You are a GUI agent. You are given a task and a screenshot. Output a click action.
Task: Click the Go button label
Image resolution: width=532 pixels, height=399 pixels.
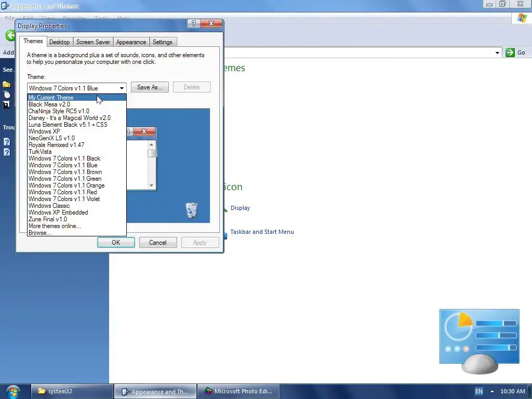click(x=521, y=52)
